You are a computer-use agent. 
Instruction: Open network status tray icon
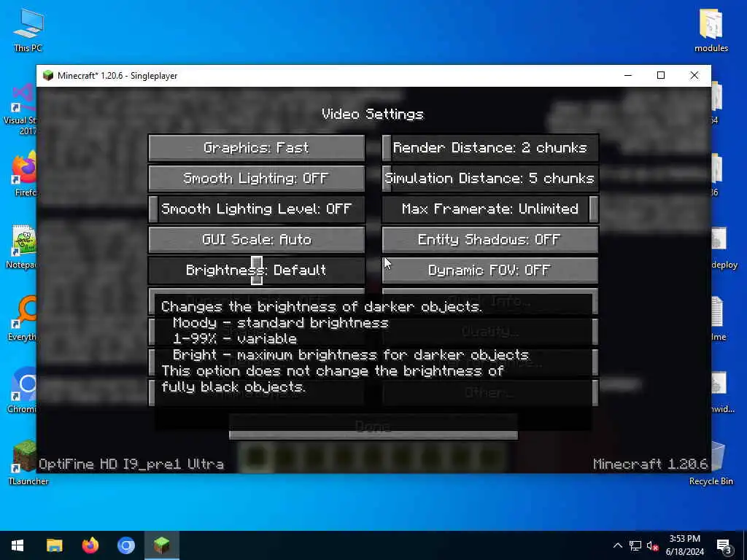tap(635, 545)
